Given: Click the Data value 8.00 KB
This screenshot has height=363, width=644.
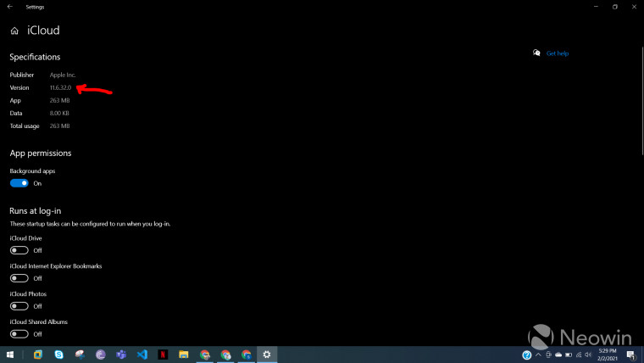Looking at the screenshot, I should coord(59,113).
